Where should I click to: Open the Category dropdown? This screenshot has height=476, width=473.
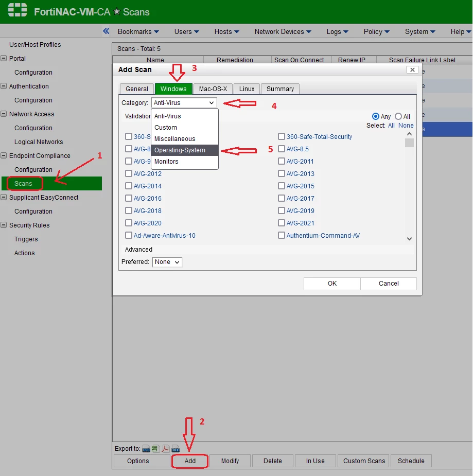[x=184, y=103]
